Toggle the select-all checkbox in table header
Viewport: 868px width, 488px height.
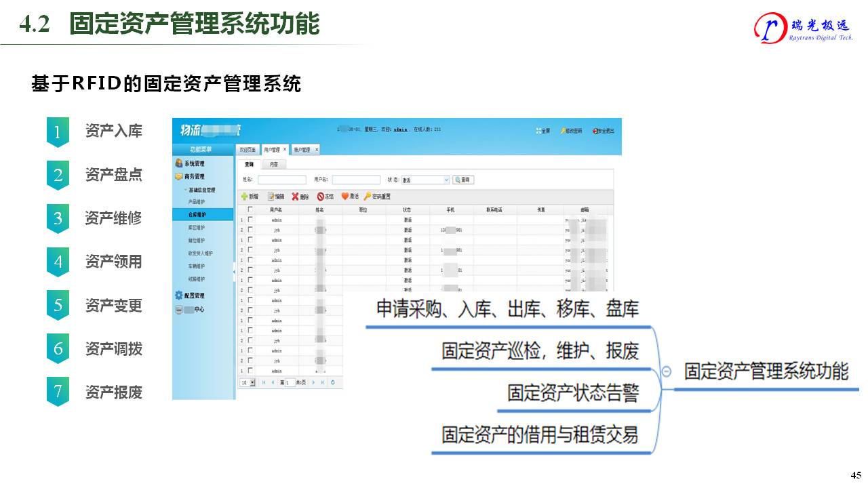click(x=250, y=210)
